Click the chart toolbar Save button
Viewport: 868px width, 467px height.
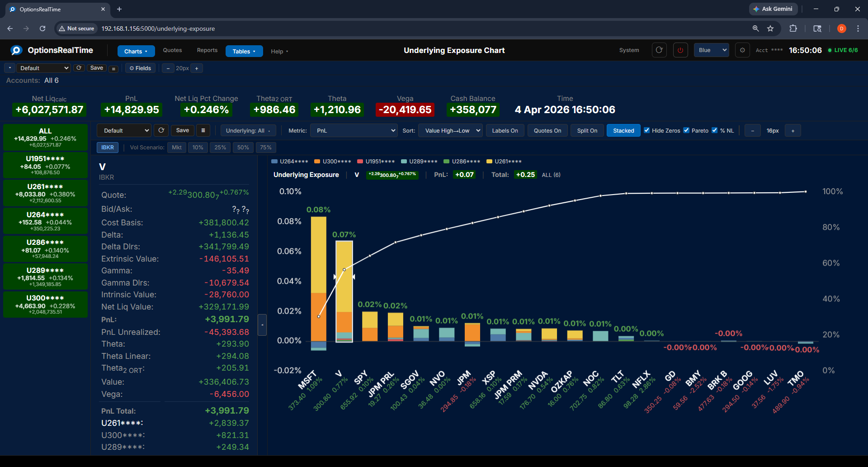coord(183,130)
